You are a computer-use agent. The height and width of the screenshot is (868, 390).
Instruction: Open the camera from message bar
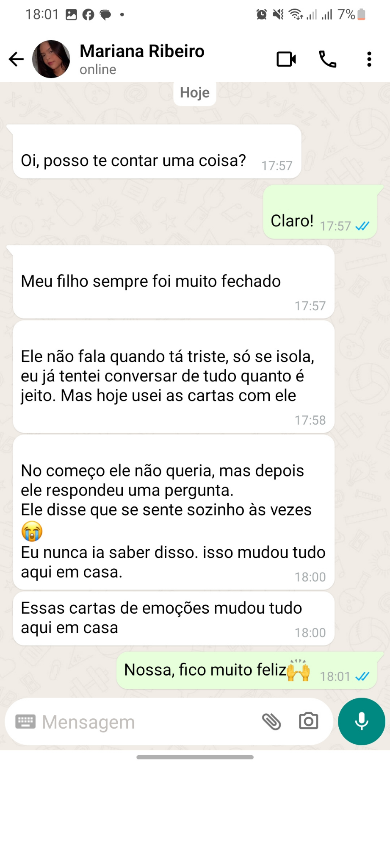point(308,721)
